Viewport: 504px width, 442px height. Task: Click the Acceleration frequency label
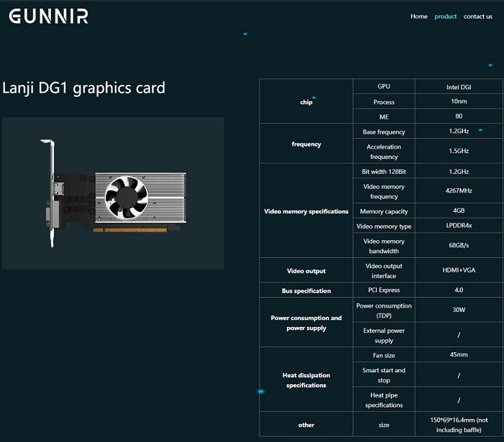point(384,152)
